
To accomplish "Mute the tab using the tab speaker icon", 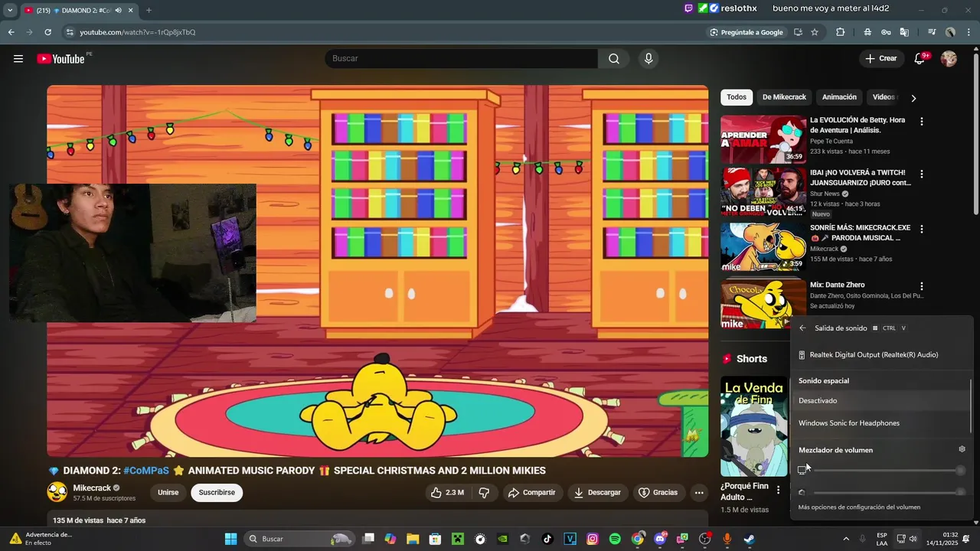I will coord(118,10).
